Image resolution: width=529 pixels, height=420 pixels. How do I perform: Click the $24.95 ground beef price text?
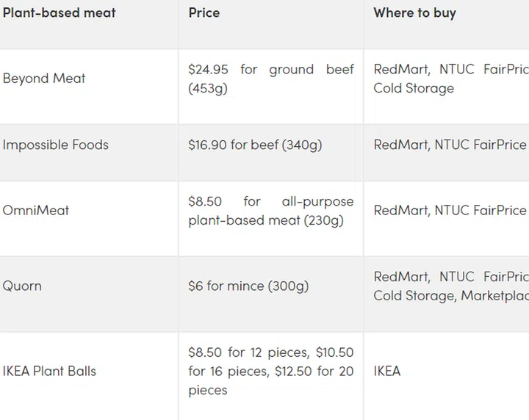point(270,79)
